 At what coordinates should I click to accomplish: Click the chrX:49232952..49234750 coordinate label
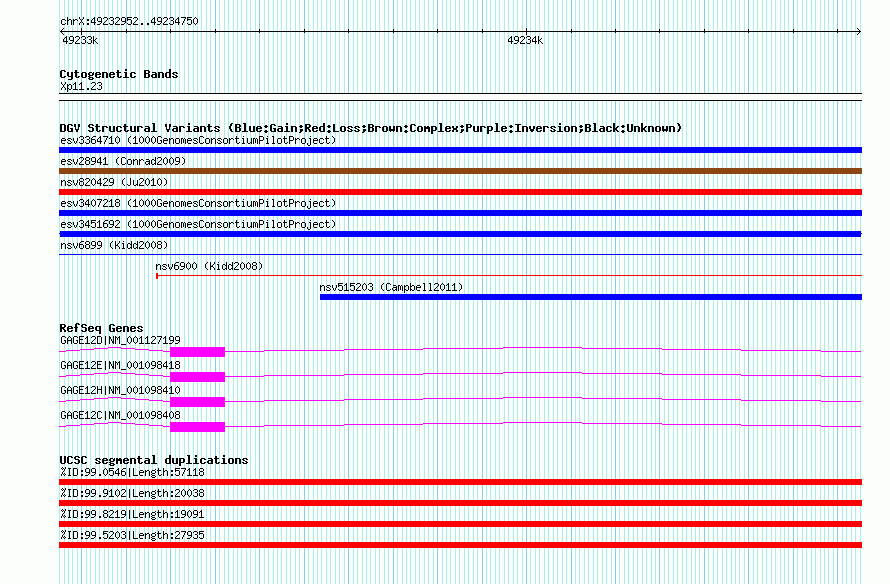pyautogui.click(x=129, y=22)
